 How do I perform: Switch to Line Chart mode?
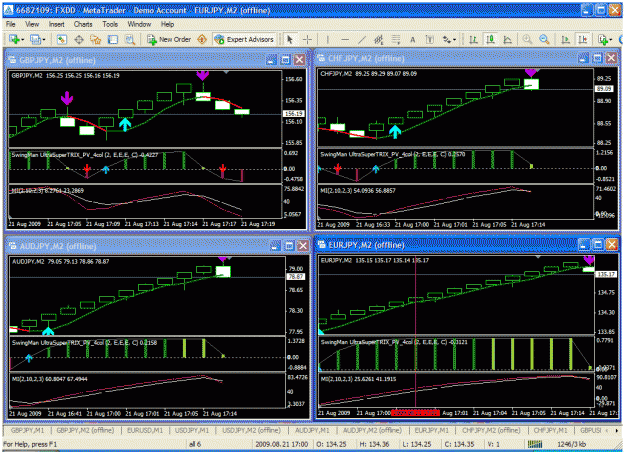click(507, 39)
